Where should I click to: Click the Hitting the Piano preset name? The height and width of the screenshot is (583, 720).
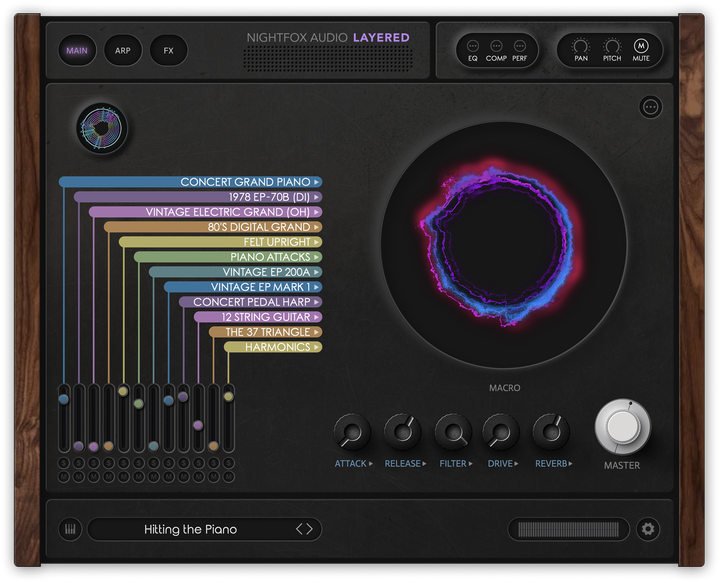pos(190,529)
